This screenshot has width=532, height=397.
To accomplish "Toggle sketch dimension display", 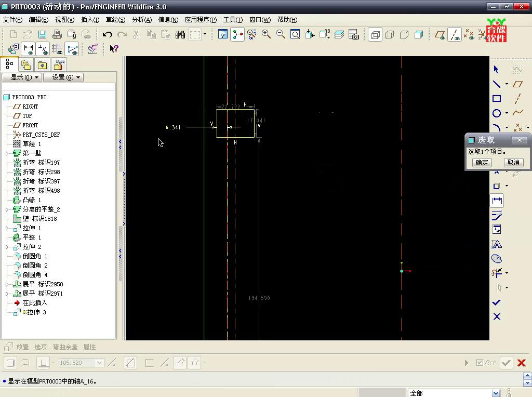I will [x=29, y=49].
